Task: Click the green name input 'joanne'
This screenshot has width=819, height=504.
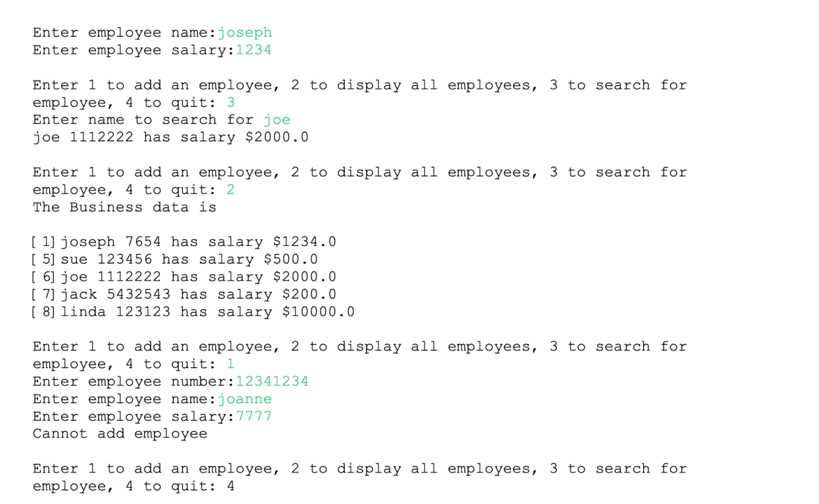Action: pyautogui.click(x=245, y=399)
